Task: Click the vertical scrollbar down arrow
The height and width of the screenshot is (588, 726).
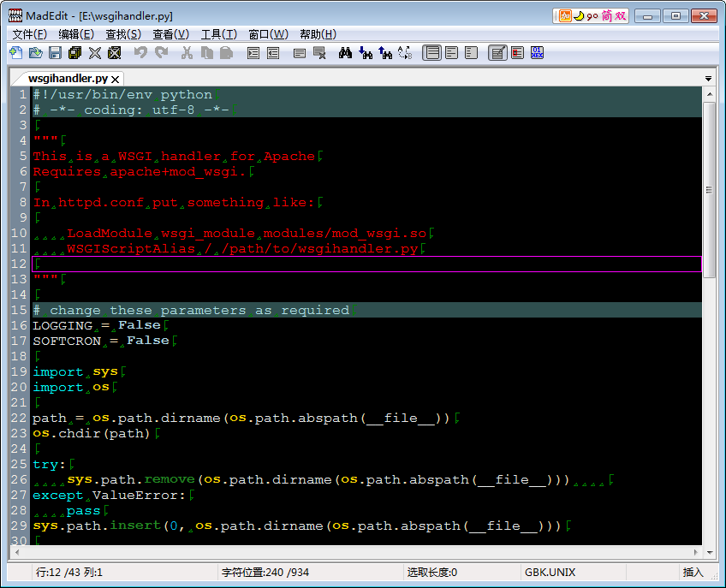Action: pyautogui.click(x=709, y=552)
